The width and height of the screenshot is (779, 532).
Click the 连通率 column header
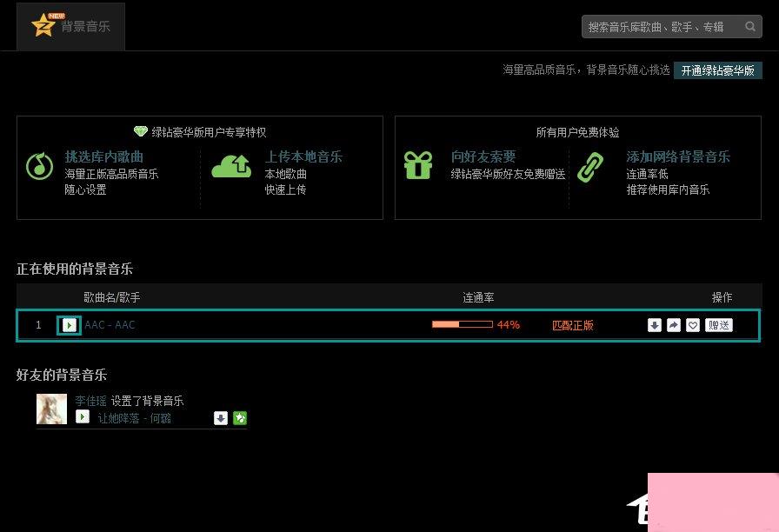[x=478, y=297]
